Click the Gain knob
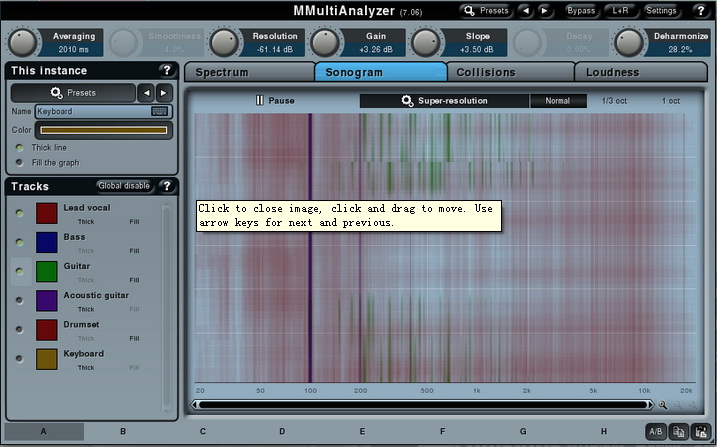Viewport: 717px width, 447px height. pyautogui.click(x=325, y=43)
